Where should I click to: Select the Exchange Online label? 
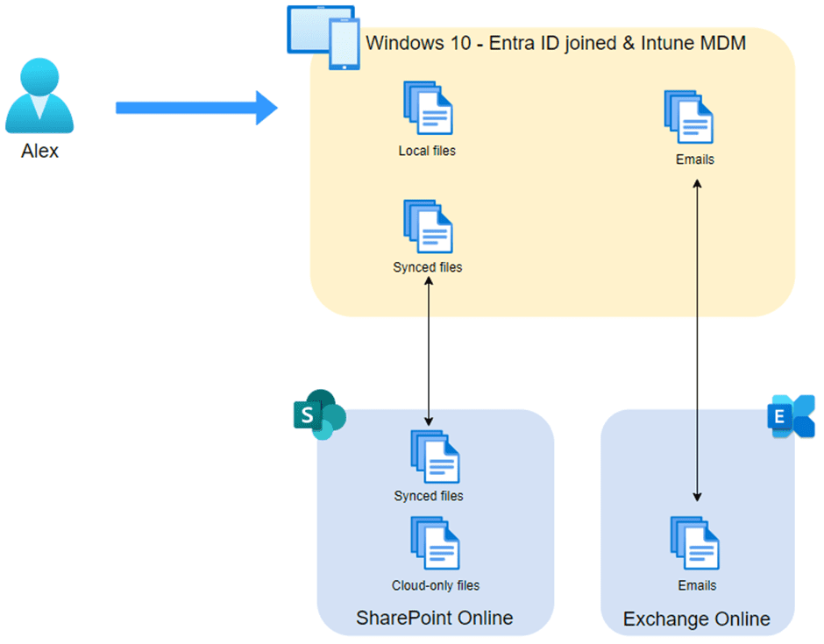pos(696,619)
